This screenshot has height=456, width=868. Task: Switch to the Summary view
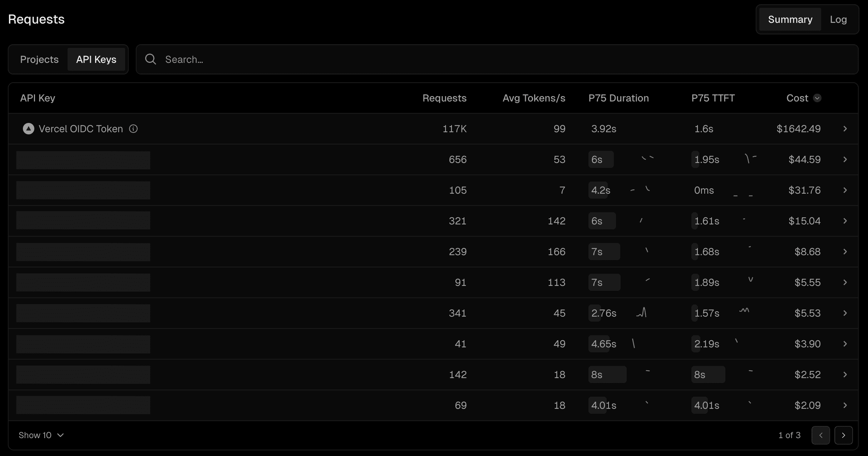[790, 19]
